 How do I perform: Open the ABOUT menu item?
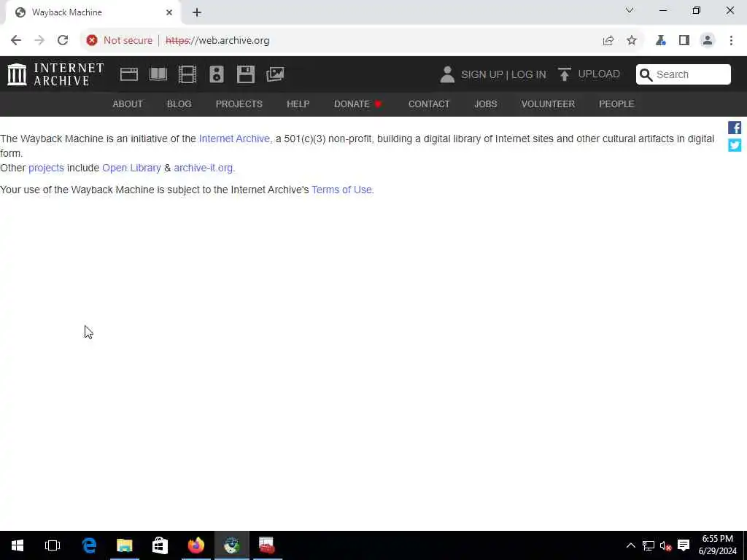click(x=128, y=104)
